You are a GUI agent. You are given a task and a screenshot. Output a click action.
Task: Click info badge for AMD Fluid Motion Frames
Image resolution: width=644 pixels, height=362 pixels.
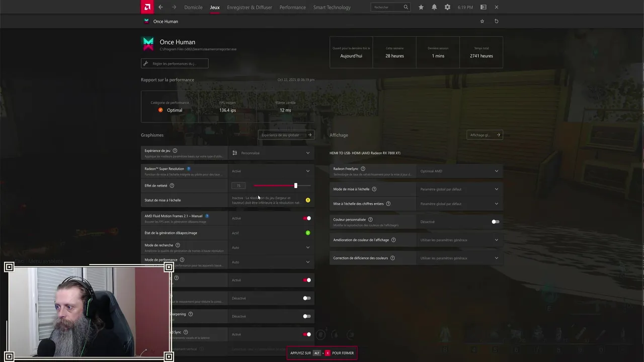point(207,216)
